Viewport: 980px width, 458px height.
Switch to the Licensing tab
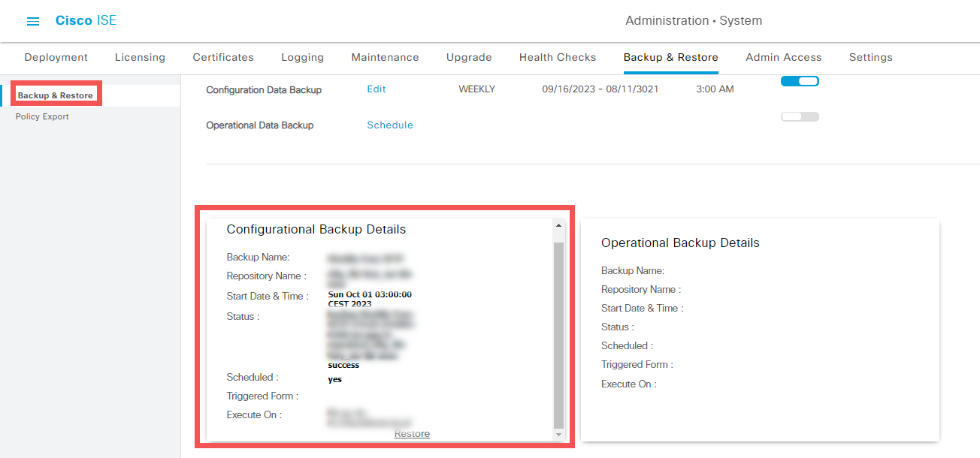tap(140, 57)
